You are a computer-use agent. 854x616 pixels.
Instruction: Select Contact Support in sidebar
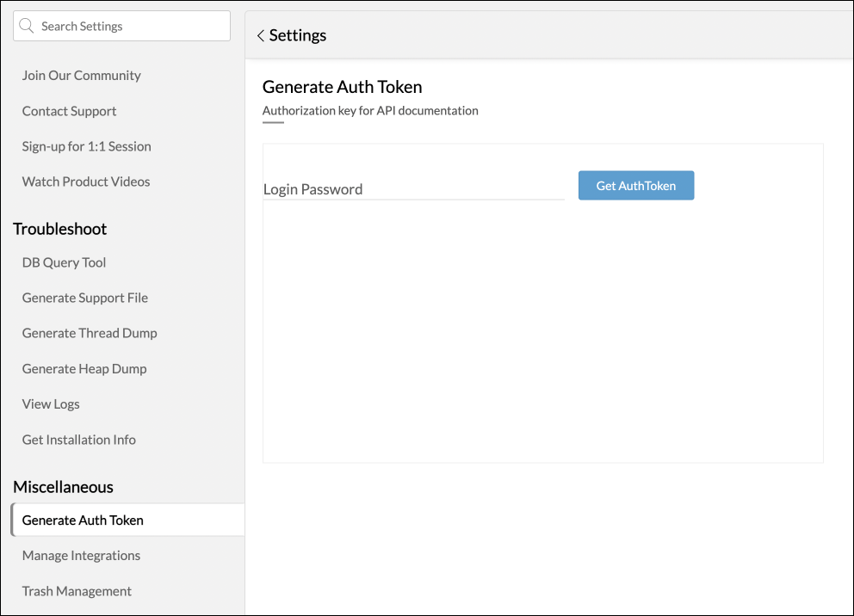click(x=69, y=111)
